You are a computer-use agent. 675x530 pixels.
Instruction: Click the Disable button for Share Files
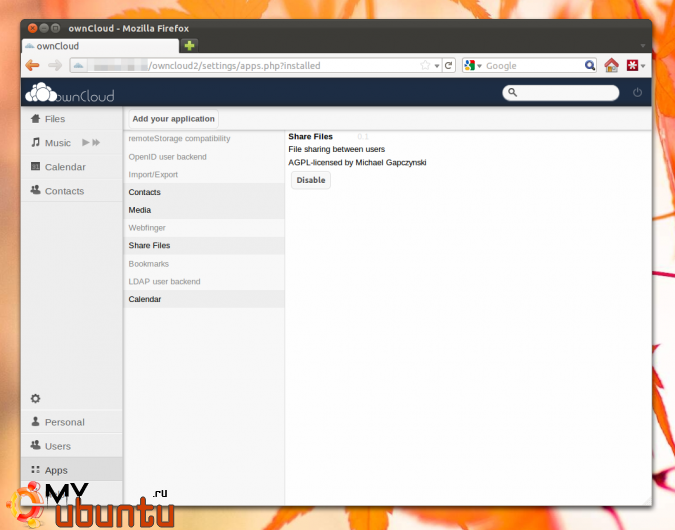pyautogui.click(x=311, y=180)
